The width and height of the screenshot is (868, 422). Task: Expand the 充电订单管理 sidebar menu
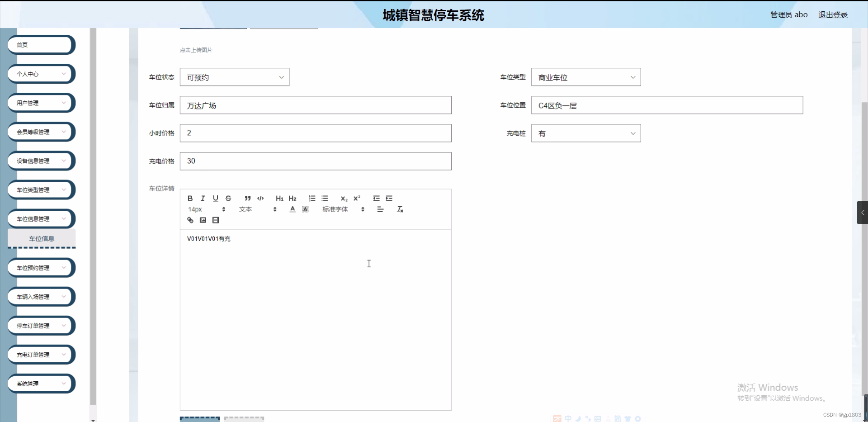(41, 354)
